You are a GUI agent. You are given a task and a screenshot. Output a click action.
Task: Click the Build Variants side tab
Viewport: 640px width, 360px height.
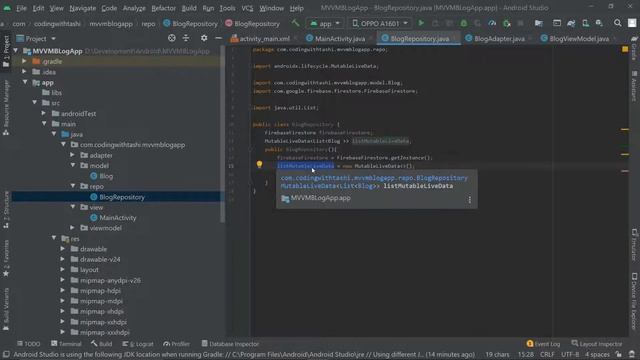(x=6, y=309)
